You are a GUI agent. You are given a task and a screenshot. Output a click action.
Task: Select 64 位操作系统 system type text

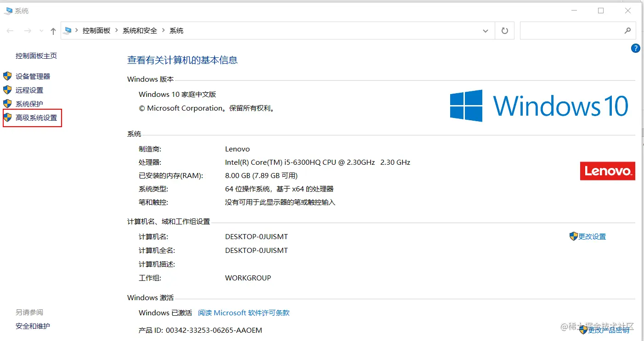(279, 189)
